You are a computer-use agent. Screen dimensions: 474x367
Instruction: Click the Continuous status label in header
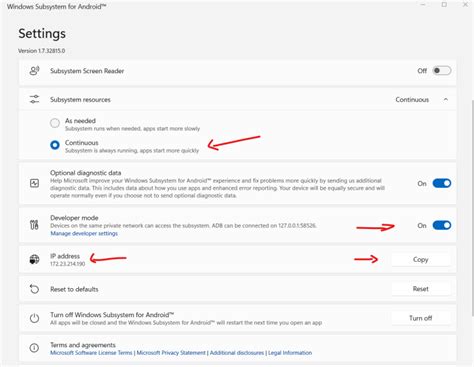(412, 100)
